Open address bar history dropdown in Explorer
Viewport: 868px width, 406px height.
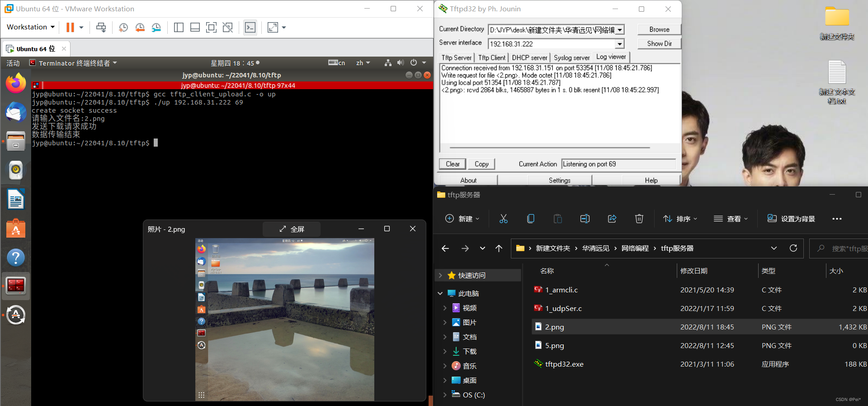(774, 248)
